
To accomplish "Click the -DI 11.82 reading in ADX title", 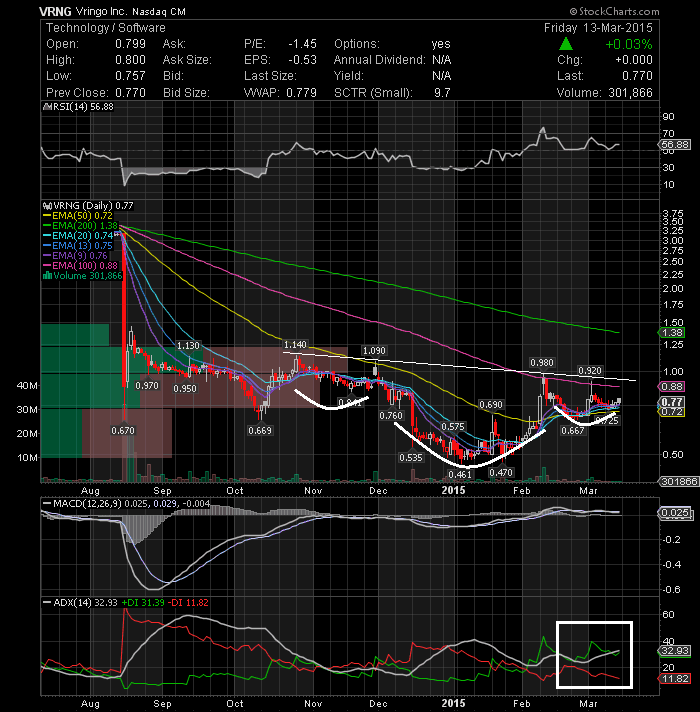I will tap(188, 603).
